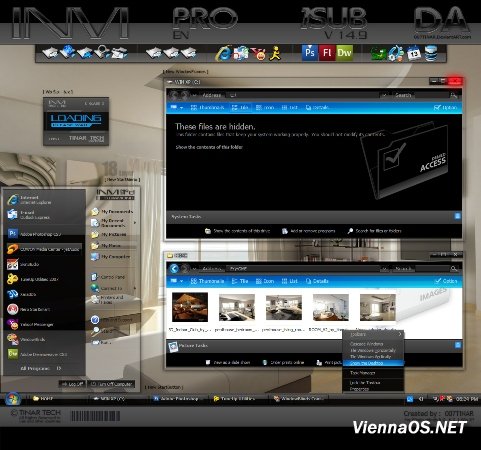Launch Photoshop from the top dock
The height and width of the screenshot is (450, 481).
(x=310, y=53)
